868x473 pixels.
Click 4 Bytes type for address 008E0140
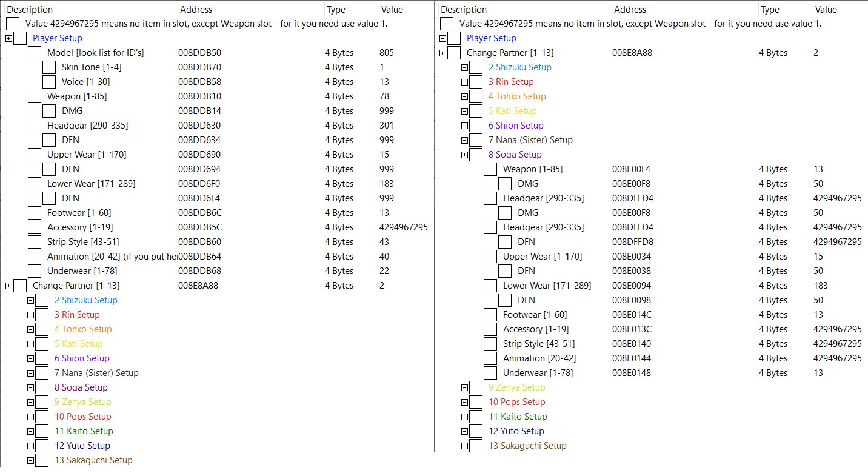click(x=773, y=344)
